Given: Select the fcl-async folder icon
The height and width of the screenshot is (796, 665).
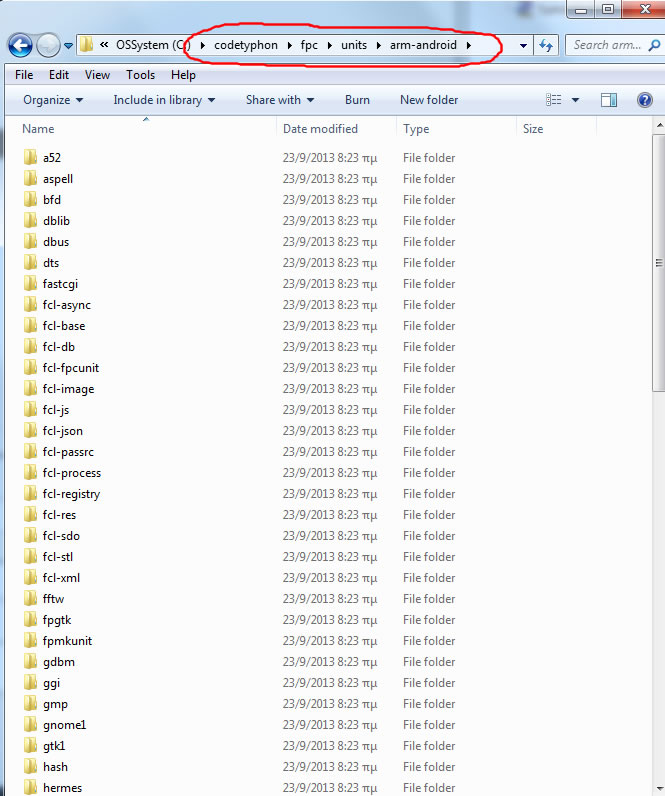Looking at the screenshot, I should [x=30, y=304].
